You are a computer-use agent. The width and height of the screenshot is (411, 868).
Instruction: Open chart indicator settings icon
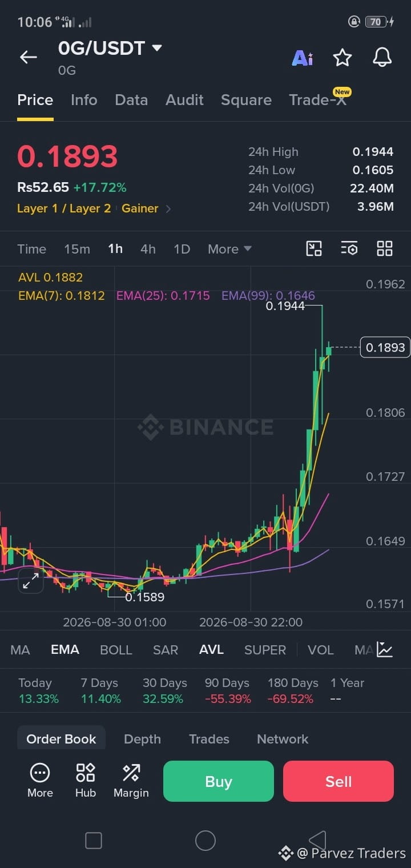[x=349, y=248]
